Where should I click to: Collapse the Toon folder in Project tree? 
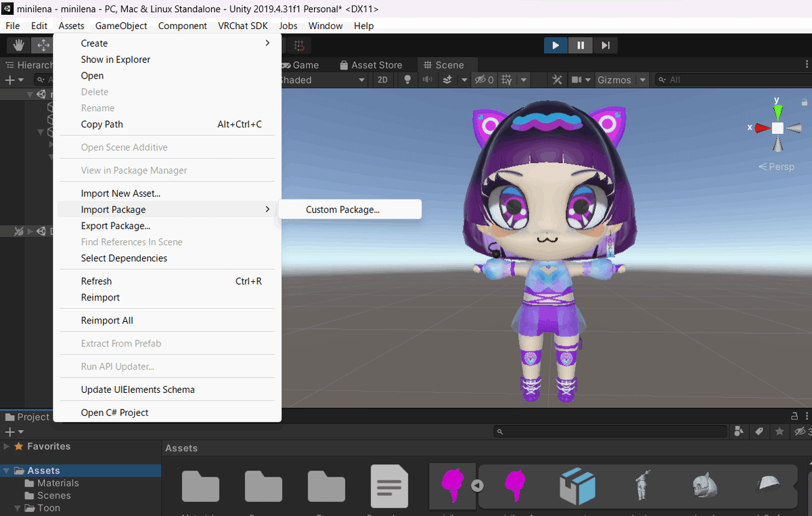[18, 508]
